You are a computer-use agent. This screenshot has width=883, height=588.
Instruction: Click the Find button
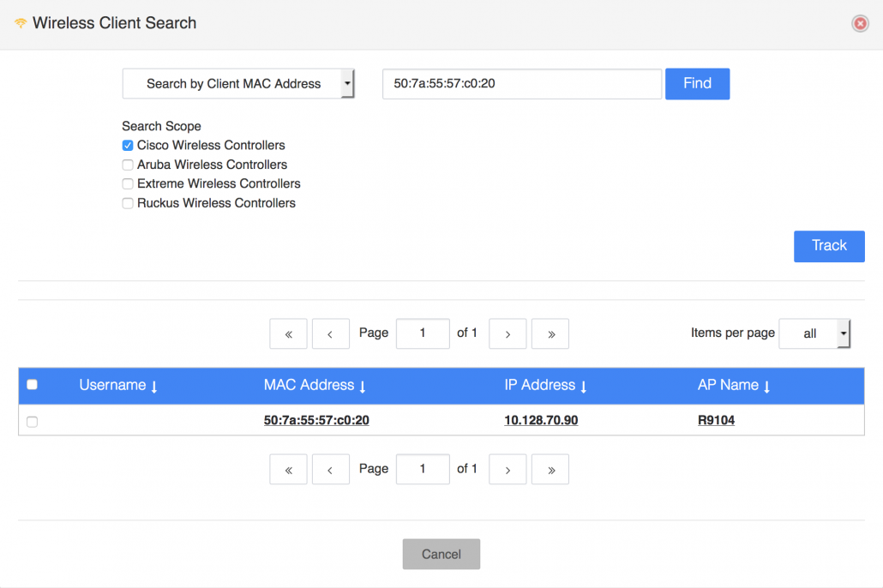[x=697, y=83]
